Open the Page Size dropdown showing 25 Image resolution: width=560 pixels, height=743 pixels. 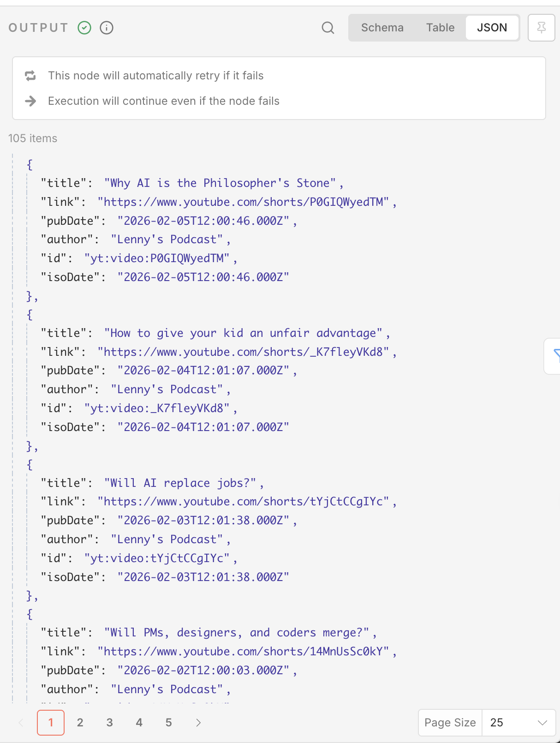click(x=519, y=723)
